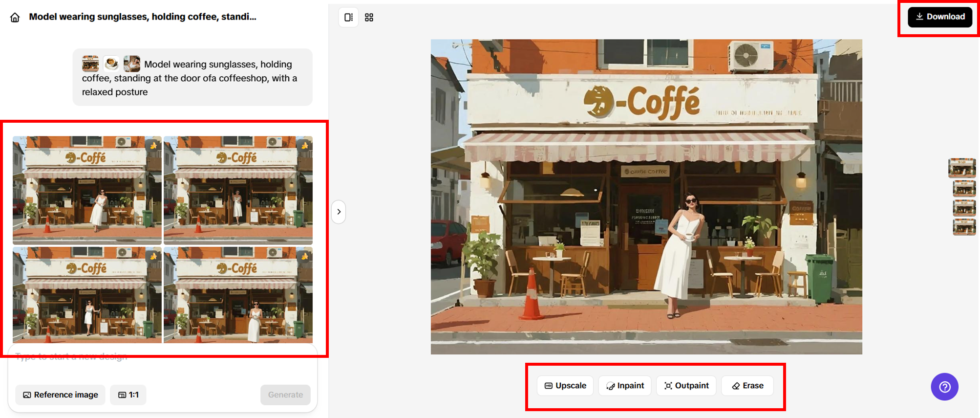Click the badge icon on the top-right generated image
The image size is (980, 418).
[x=304, y=145]
